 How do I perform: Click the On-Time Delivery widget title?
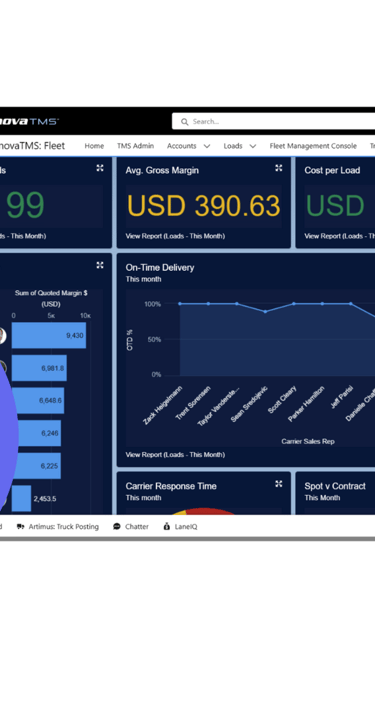(160, 267)
